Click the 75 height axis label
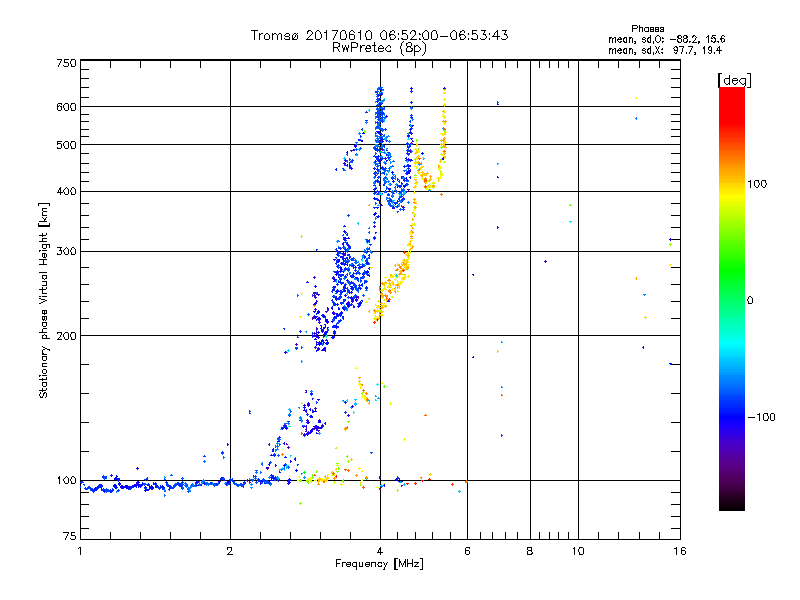 click(70, 536)
